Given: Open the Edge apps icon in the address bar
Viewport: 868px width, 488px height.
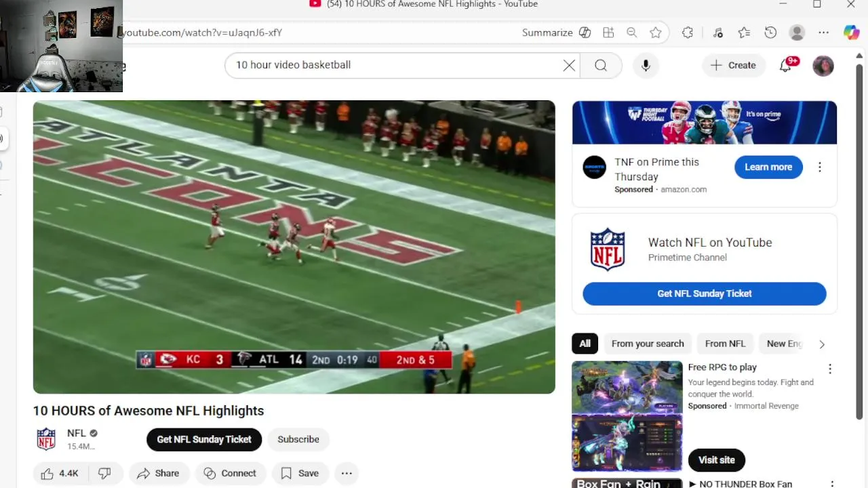Looking at the screenshot, I should [x=608, y=33].
